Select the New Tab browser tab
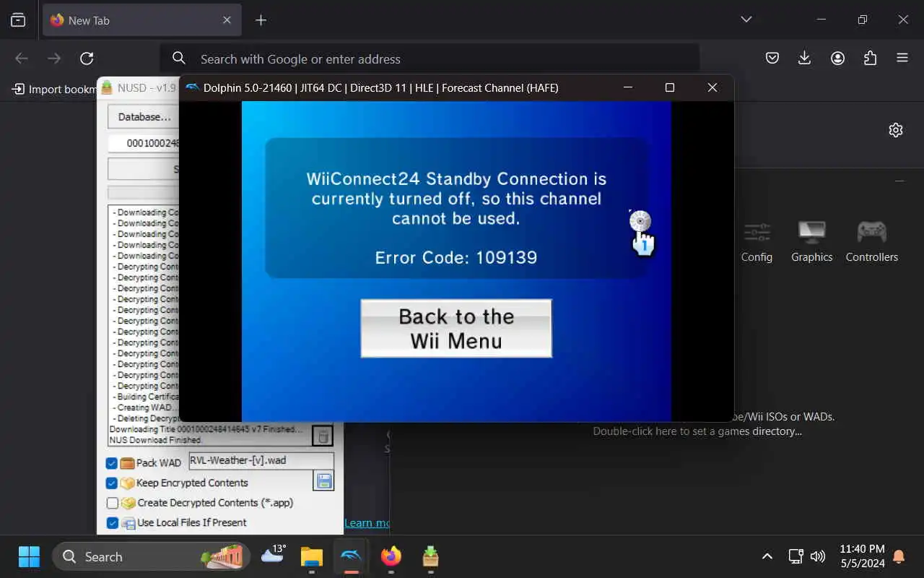 (141, 20)
